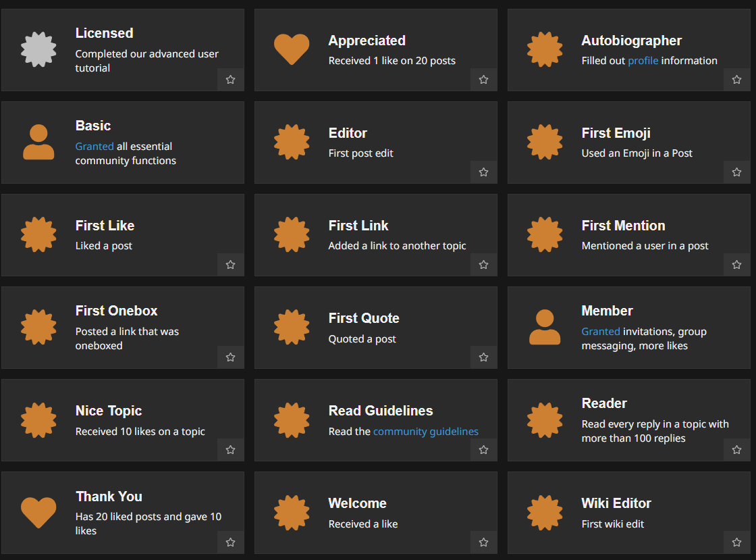This screenshot has height=560, width=756.
Task: Open the First Link badge title
Action: coord(358,226)
